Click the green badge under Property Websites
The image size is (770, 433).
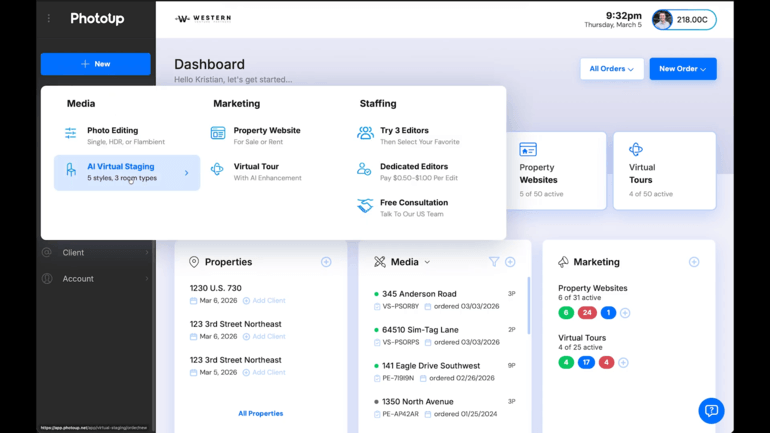coord(566,313)
